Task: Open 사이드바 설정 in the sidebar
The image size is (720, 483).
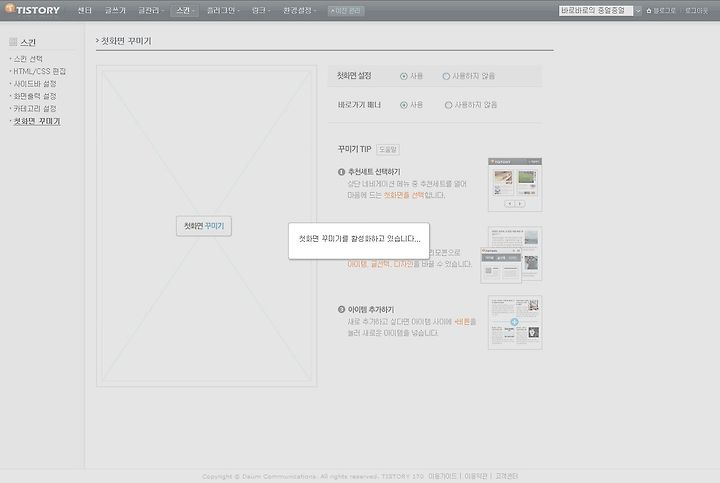Action: [x=35, y=84]
